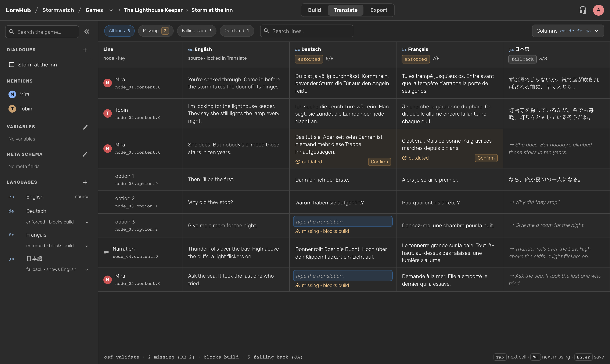Image resolution: width=610 pixels, height=364 pixels.
Task: Expand the Games breadcrumb dropdown chevron
Action: 111,10
